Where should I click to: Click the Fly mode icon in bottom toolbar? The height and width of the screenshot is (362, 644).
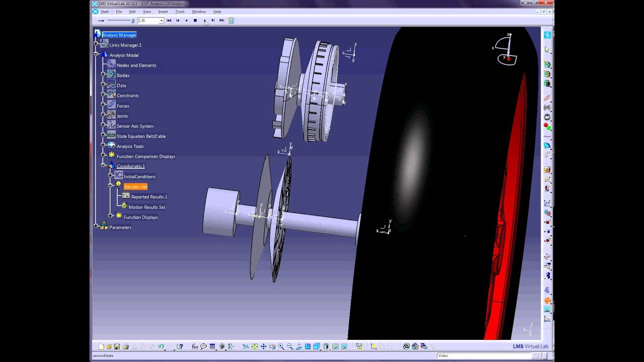pos(246,346)
